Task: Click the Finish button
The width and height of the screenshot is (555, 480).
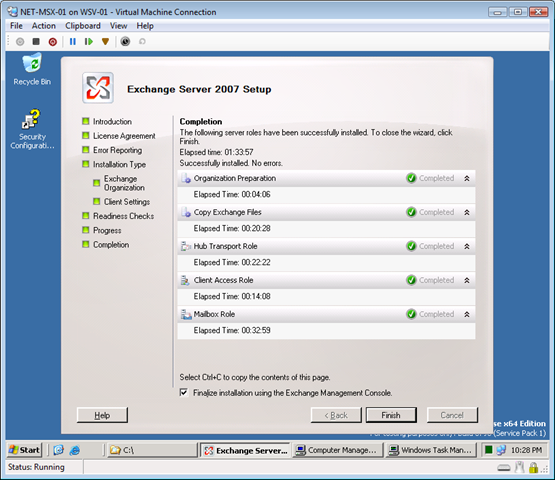Action: (391, 415)
